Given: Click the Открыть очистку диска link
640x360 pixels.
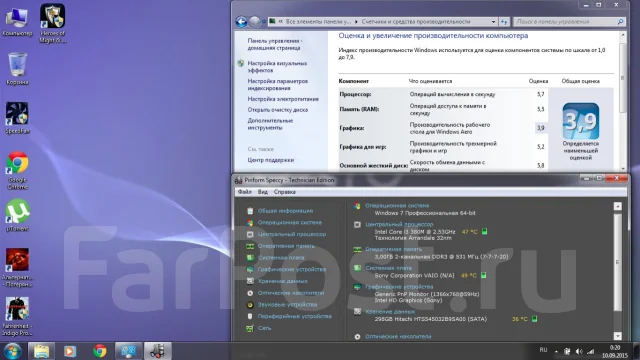Looking at the screenshot, I should tap(278, 110).
